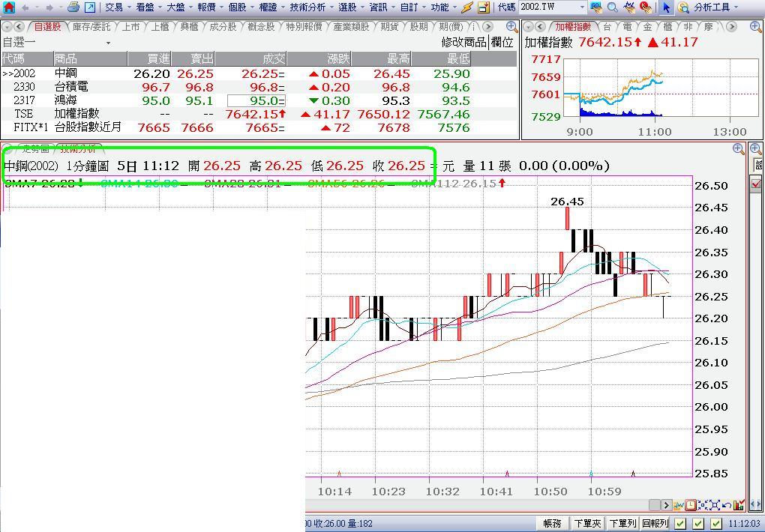
Task: Click the 鴻海 95.0 成交 price cell
Action: [256, 101]
